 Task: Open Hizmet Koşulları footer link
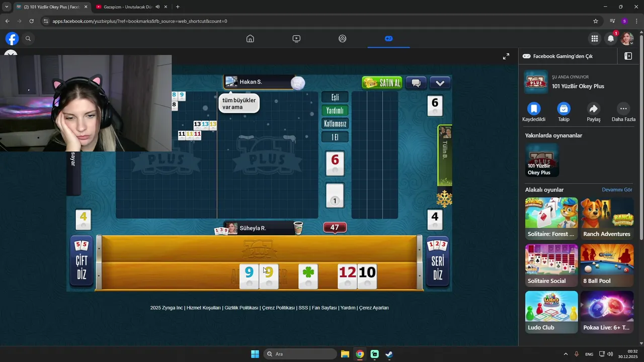coord(204,308)
